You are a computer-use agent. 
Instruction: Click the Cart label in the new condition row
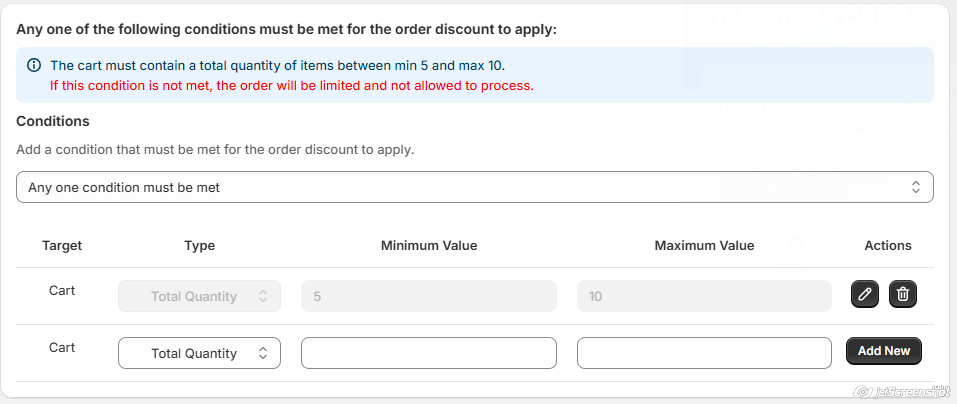pos(62,348)
